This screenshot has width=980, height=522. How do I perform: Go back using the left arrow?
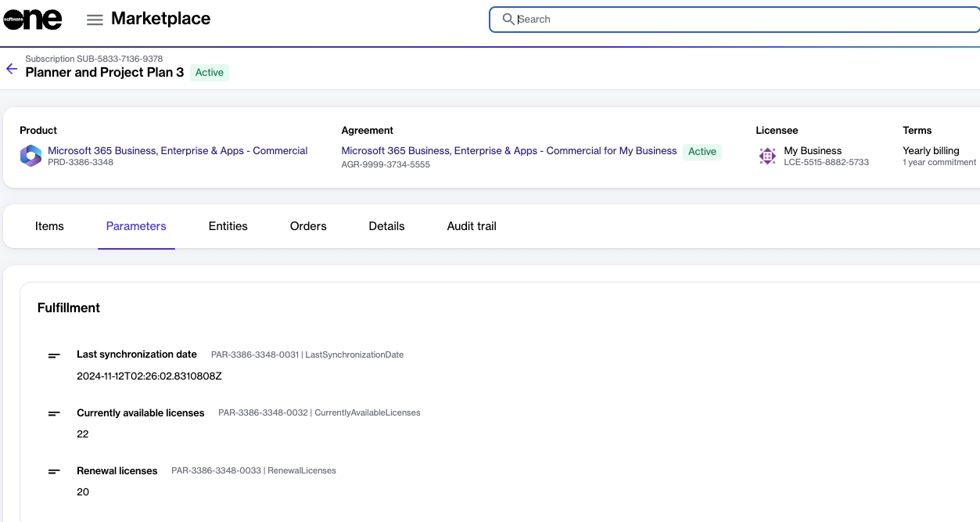coord(12,69)
